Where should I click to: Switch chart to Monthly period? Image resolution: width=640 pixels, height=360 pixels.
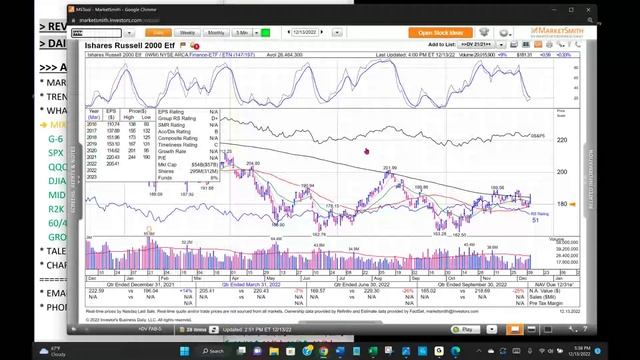point(216,33)
